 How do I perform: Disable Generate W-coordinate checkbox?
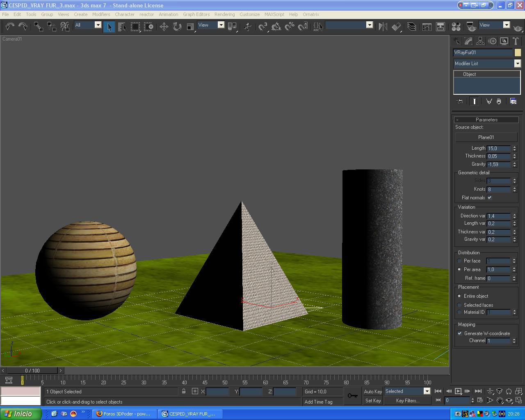click(460, 333)
